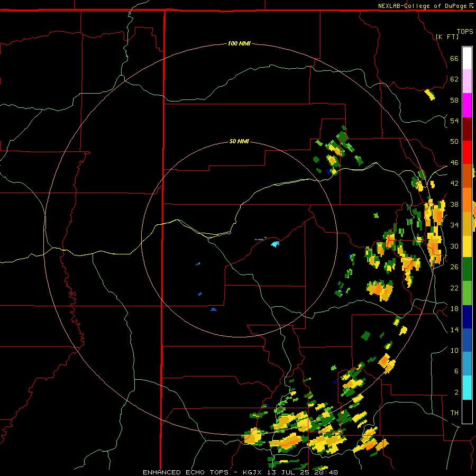Click the 50 NMI range ring label
The image size is (476, 476).
[x=239, y=141]
